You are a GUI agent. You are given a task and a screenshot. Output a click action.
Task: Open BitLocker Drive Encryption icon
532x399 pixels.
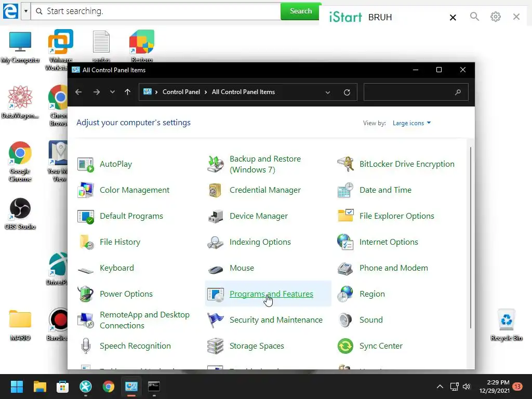[x=345, y=165]
